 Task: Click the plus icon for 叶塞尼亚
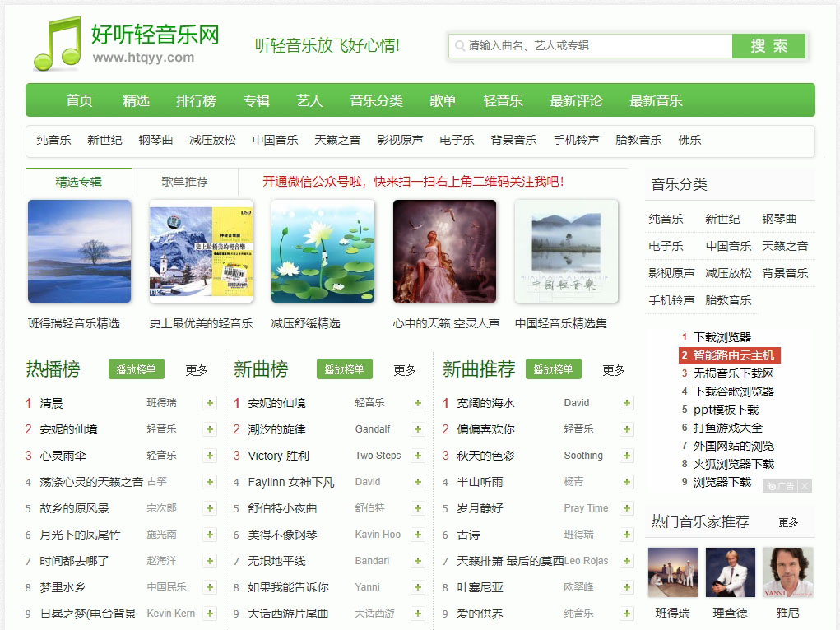pos(627,587)
